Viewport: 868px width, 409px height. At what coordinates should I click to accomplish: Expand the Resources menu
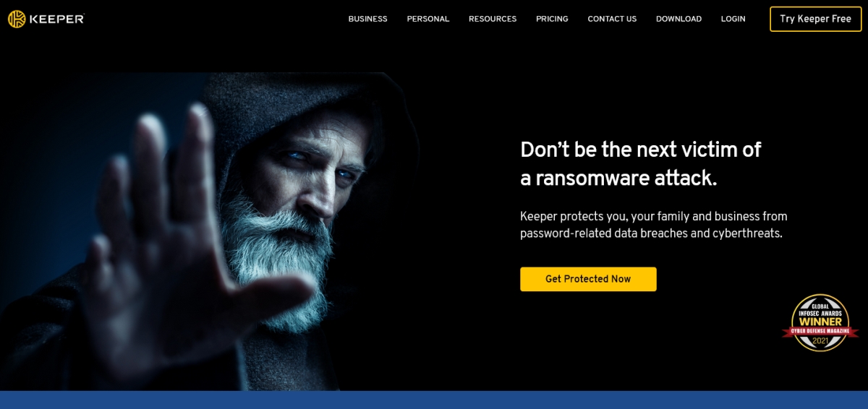[x=493, y=19]
